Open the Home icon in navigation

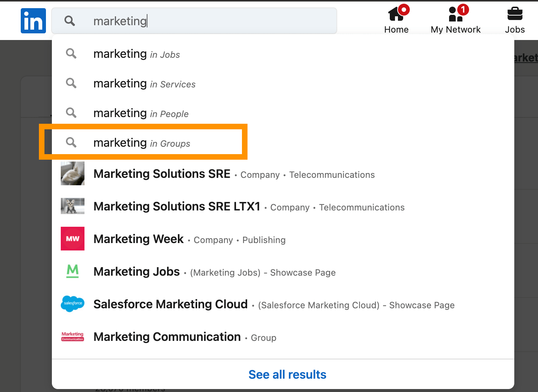396,14
